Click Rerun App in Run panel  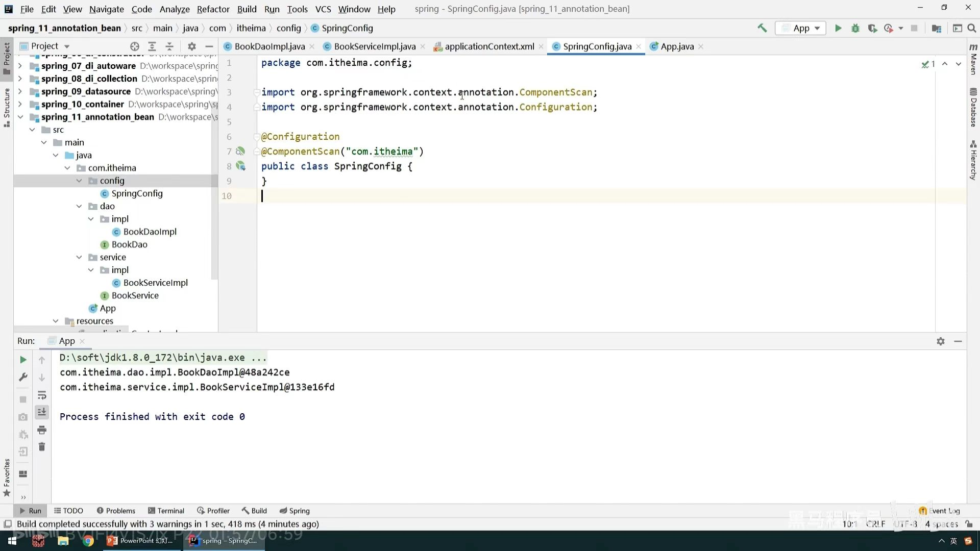[x=23, y=360]
